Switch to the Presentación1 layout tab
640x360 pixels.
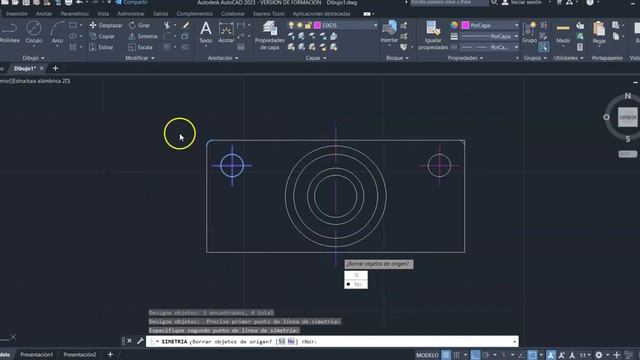[x=36, y=355]
